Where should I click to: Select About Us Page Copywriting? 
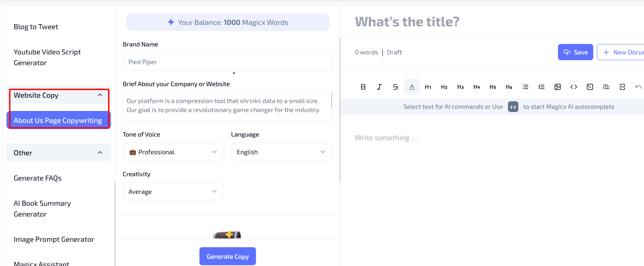(x=58, y=120)
